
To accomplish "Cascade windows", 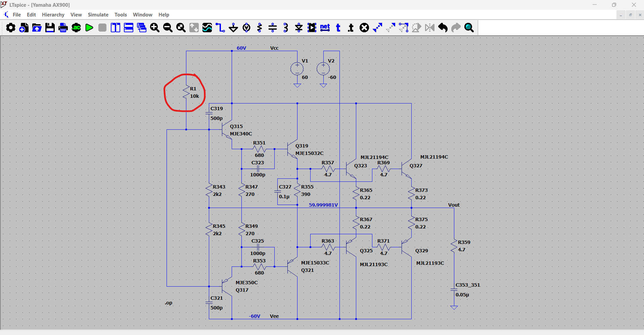I will 142,28.
